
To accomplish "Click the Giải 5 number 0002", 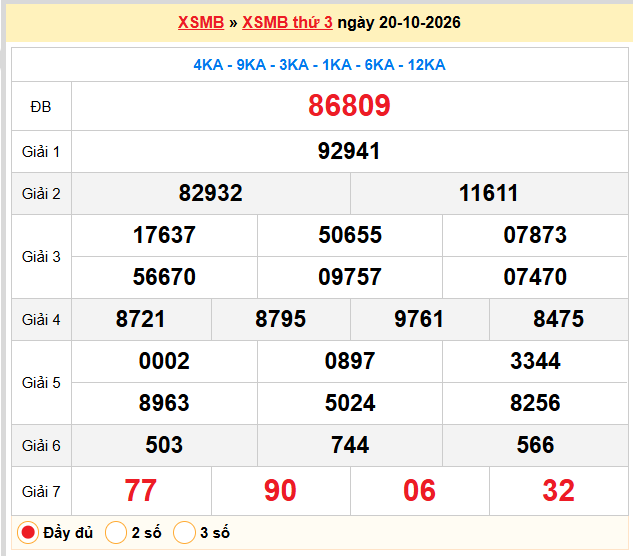I will point(164,361).
